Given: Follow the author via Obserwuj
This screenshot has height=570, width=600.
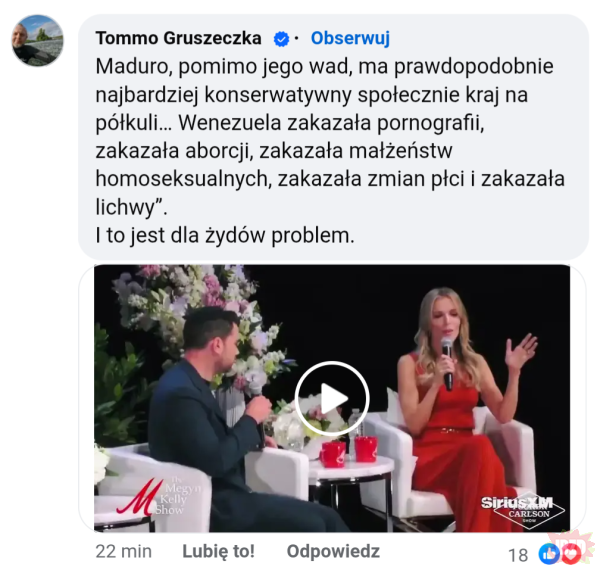Looking at the screenshot, I should coord(350,38).
